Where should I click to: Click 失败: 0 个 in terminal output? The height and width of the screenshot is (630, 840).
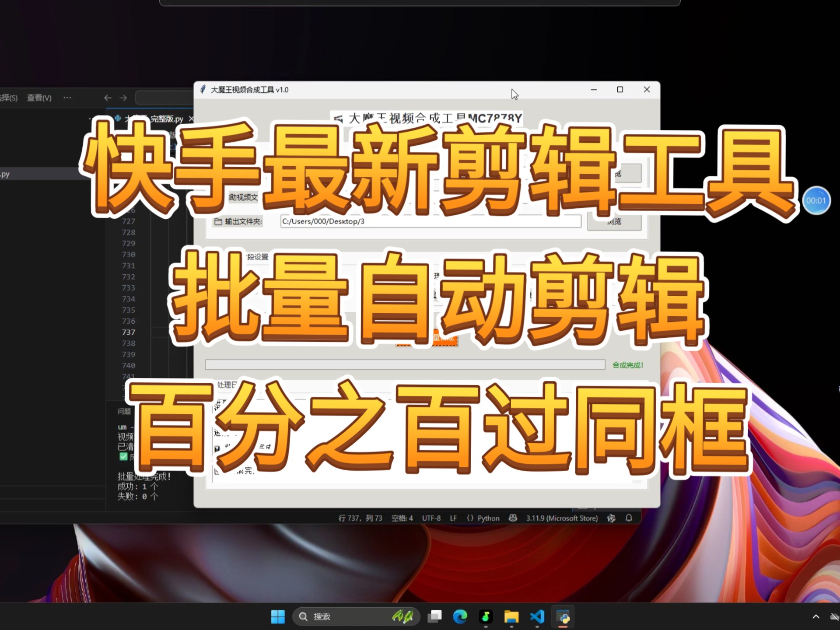[x=138, y=496]
